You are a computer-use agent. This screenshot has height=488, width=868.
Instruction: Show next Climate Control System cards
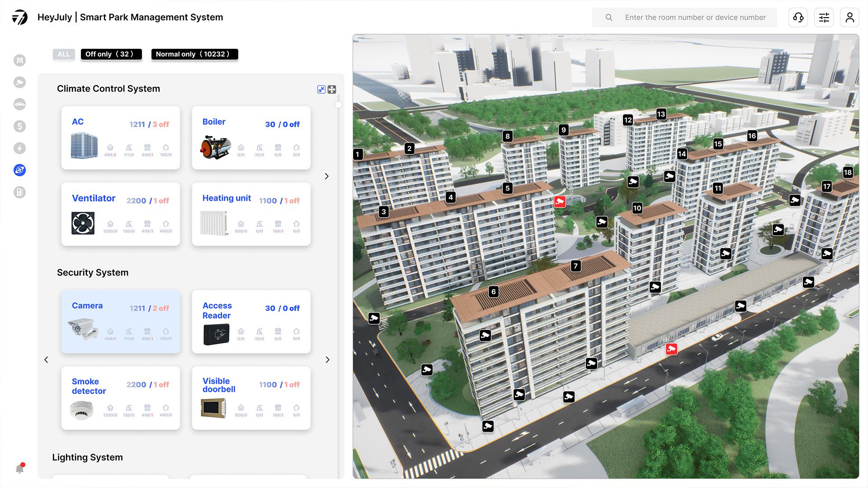click(x=327, y=176)
